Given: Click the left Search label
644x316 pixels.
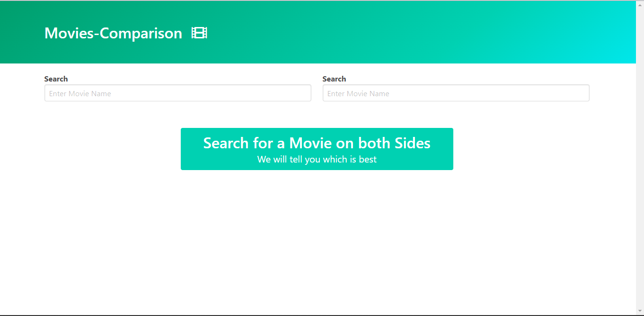Looking at the screenshot, I should click(x=56, y=79).
